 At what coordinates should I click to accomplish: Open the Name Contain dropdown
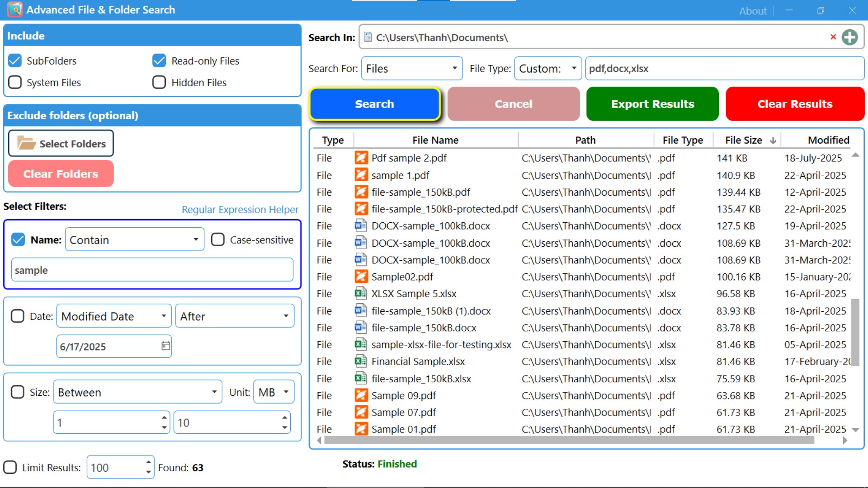tap(135, 239)
